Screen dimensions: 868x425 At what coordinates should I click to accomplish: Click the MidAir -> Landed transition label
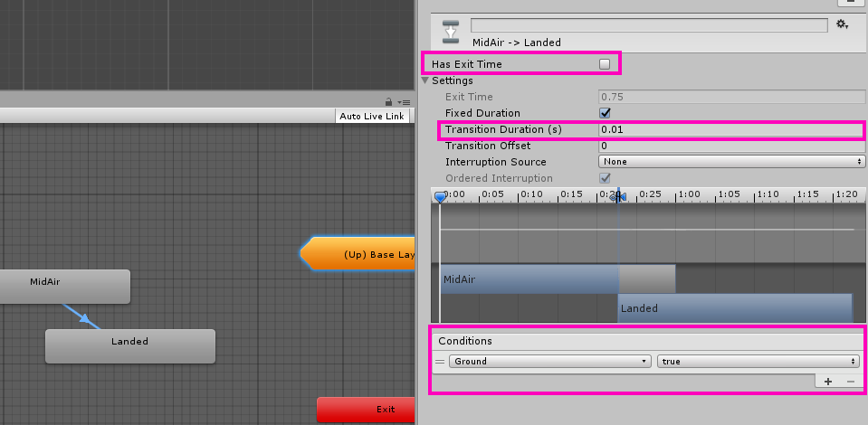click(x=517, y=42)
